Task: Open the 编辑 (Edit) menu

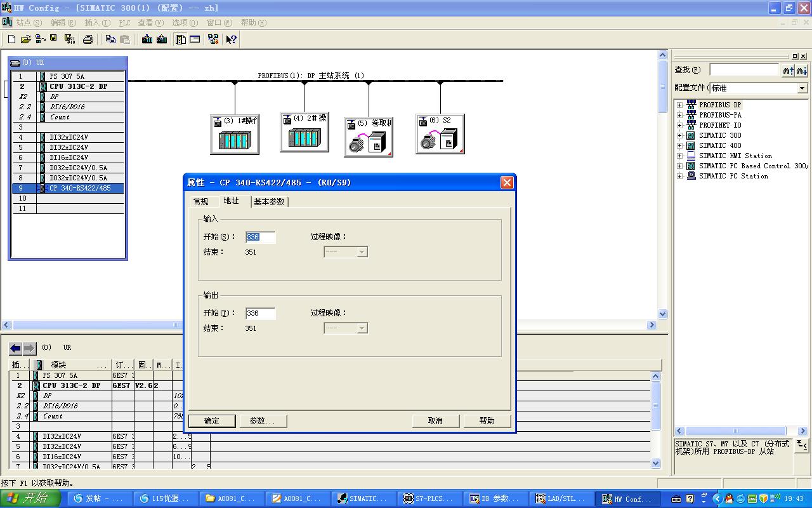Action: 63,22
